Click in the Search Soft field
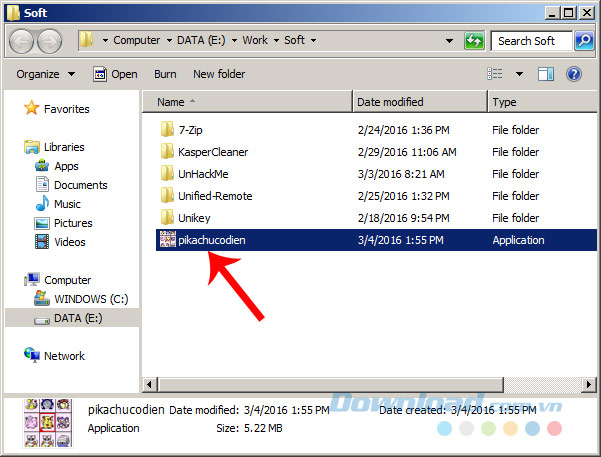 pyautogui.click(x=532, y=41)
